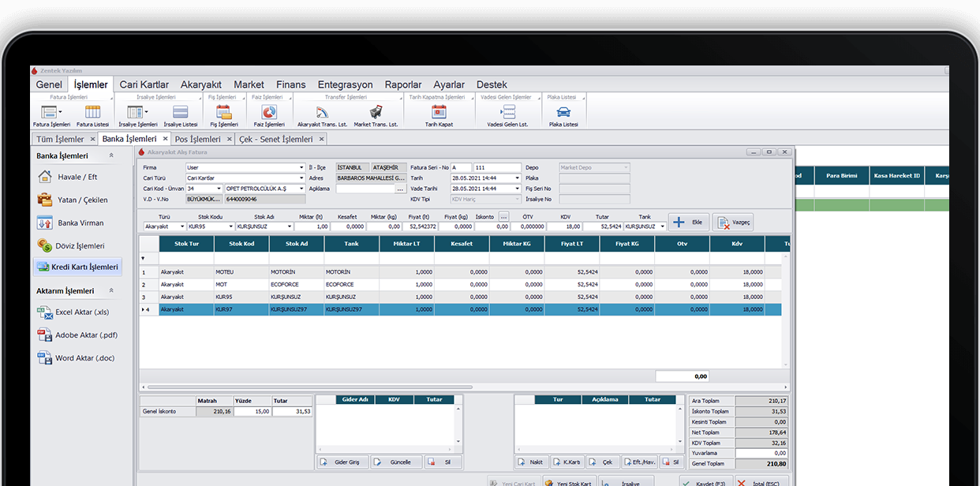This screenshot has width=980, height=486.
Task: Select Havale / Eft in sidebar
Action: (x=77, y=178)
